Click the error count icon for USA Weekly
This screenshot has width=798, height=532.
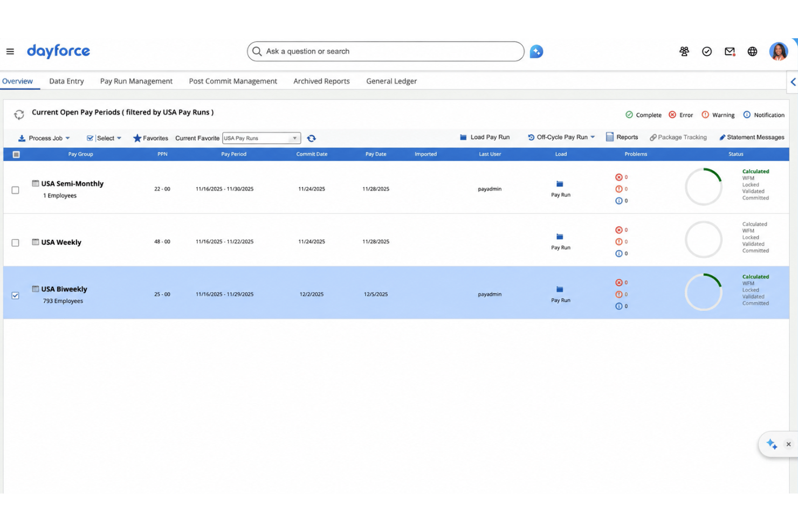[619, 230]
